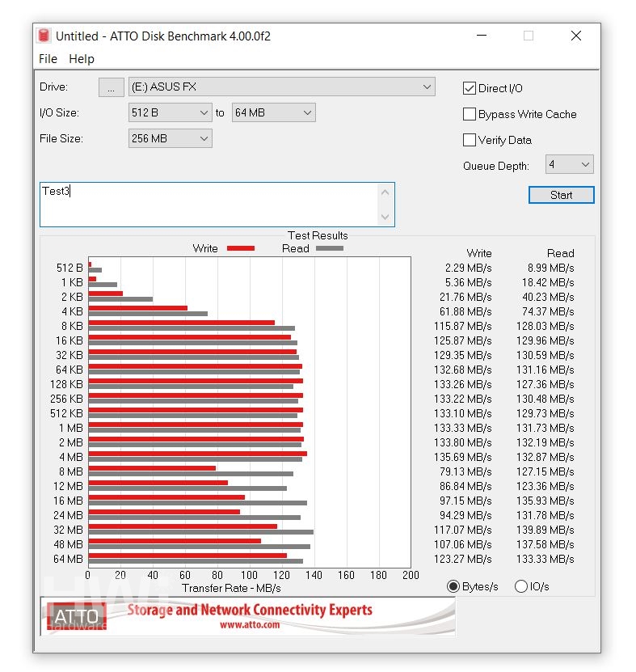Click the 135.93 MB/s read value
The width and height of the screenshot is (636, 672).
point(545,501)
